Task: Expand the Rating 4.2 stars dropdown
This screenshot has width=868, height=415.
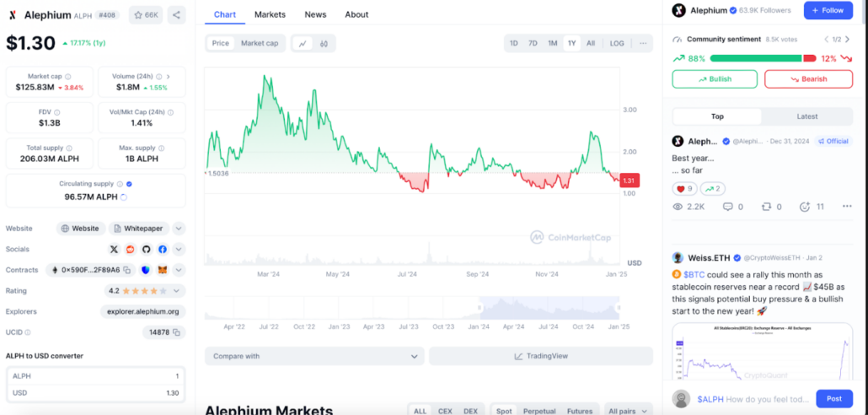Action: pos(179,291)
